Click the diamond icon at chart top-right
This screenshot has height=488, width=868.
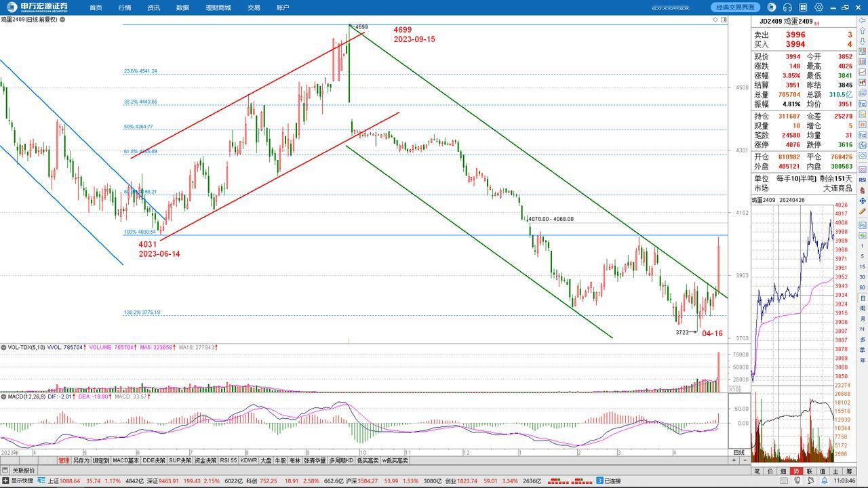[715, 20]
